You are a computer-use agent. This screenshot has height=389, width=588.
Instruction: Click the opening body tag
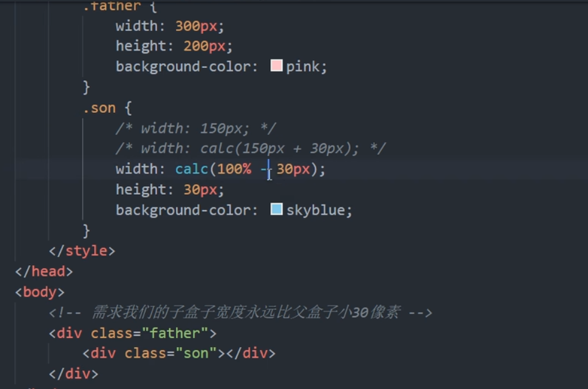pyautogui.click(x=40, y=292)
